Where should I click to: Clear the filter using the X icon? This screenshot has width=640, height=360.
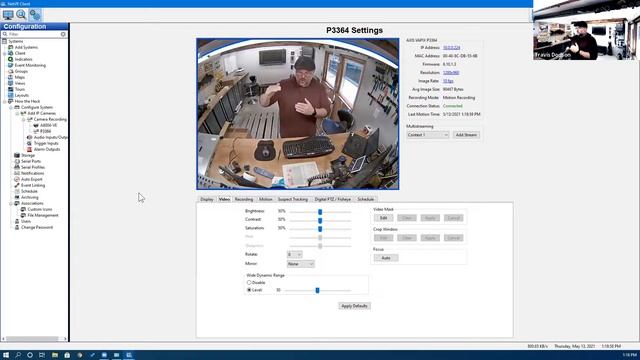63,34
